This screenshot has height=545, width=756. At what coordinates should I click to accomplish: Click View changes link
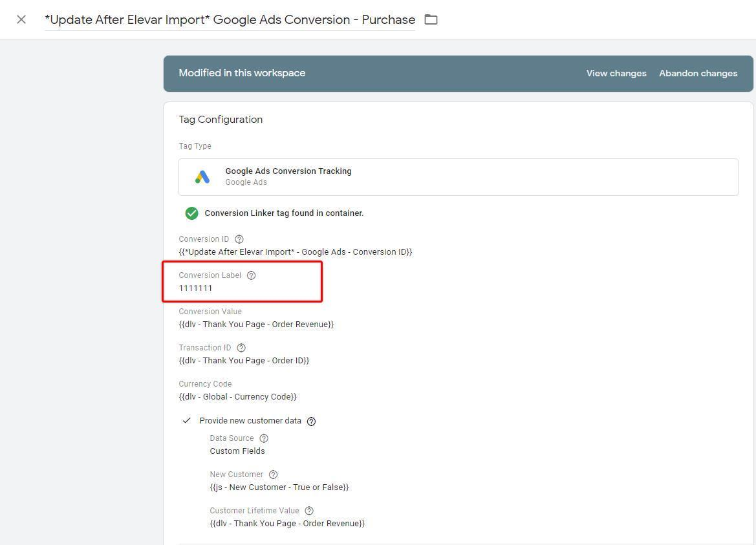pyautogui.click(x=616, y=73)
